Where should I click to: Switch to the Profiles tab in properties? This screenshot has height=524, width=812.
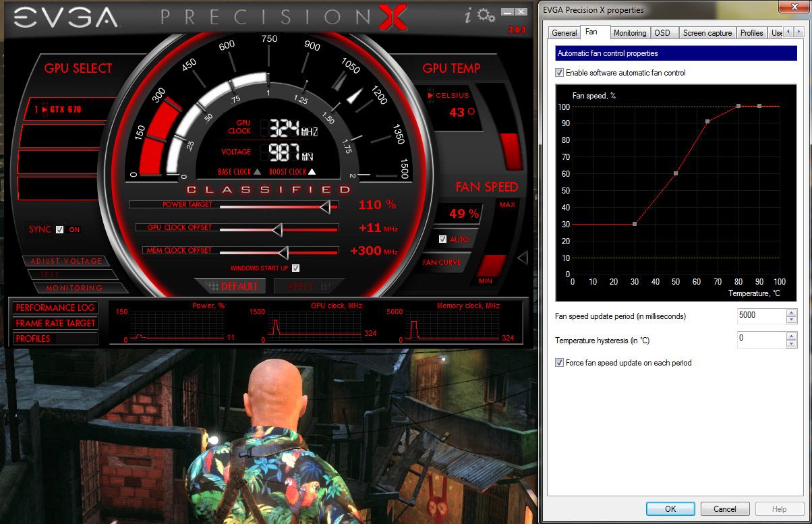(x=752, y=33)
